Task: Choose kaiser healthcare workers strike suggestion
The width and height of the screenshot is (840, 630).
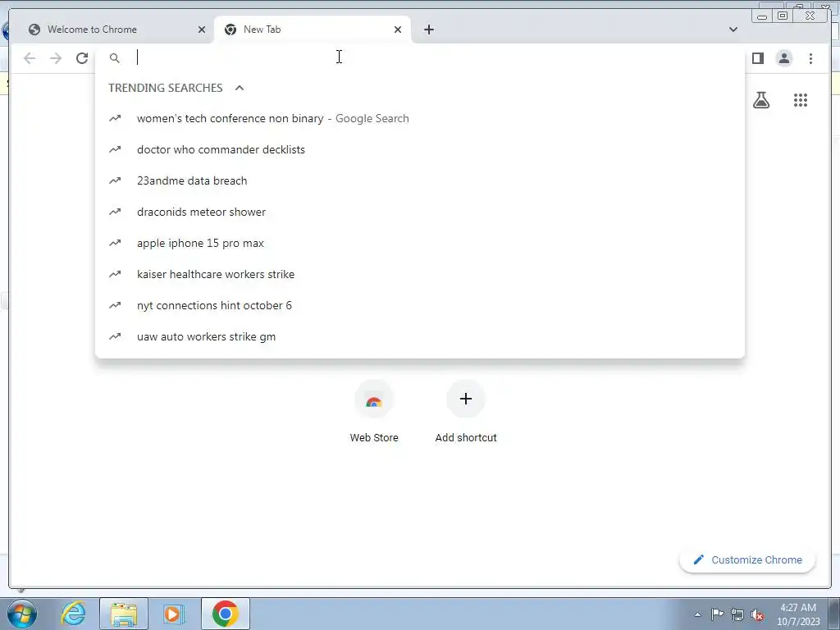Action: (419, 274)
